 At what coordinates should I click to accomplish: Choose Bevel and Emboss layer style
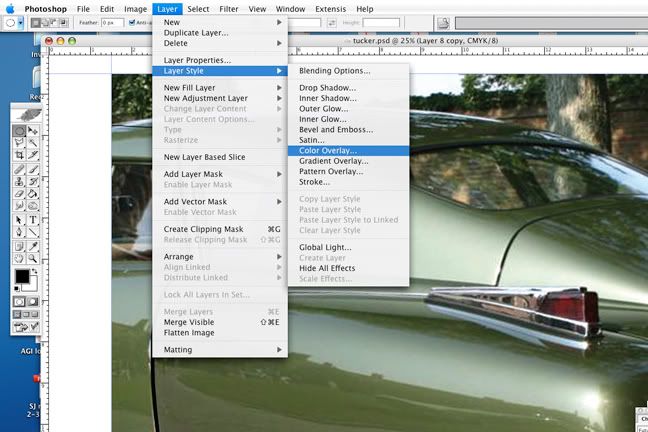click(x=348, y=129)
